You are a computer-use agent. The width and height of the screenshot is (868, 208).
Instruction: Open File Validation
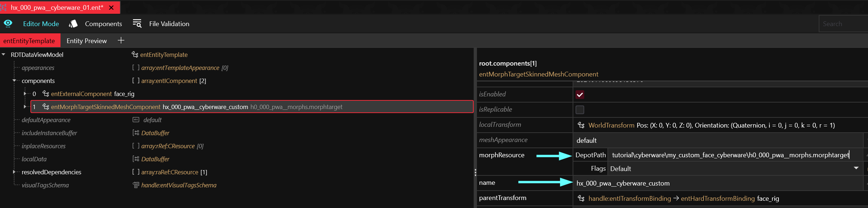[169, 24]
